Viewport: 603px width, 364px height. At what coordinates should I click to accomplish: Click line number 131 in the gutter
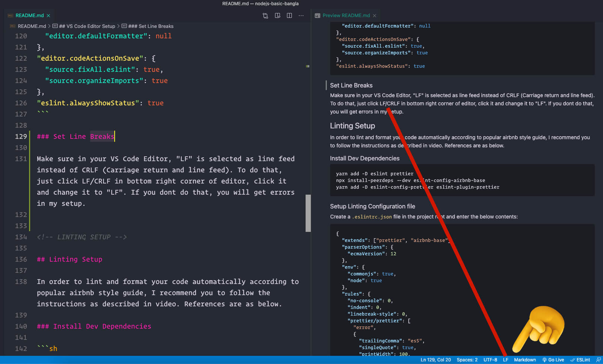(21, 159)
